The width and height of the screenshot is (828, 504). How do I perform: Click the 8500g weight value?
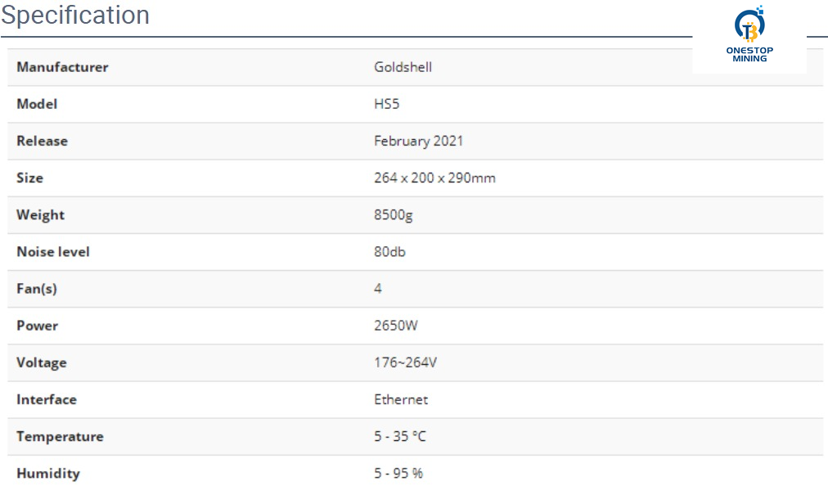pyautogui.click(x=393, y=214)
